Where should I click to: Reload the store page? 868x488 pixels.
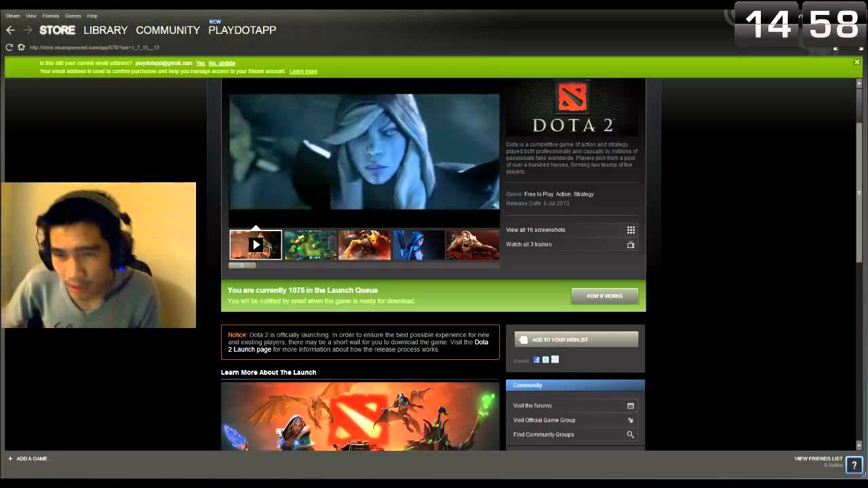click(x=9, y=47)
